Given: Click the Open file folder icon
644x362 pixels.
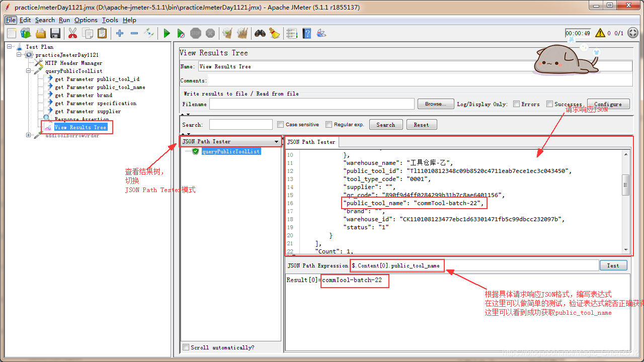Looking at the screenshot, I should pyautogui.click(x=41, y=33).
